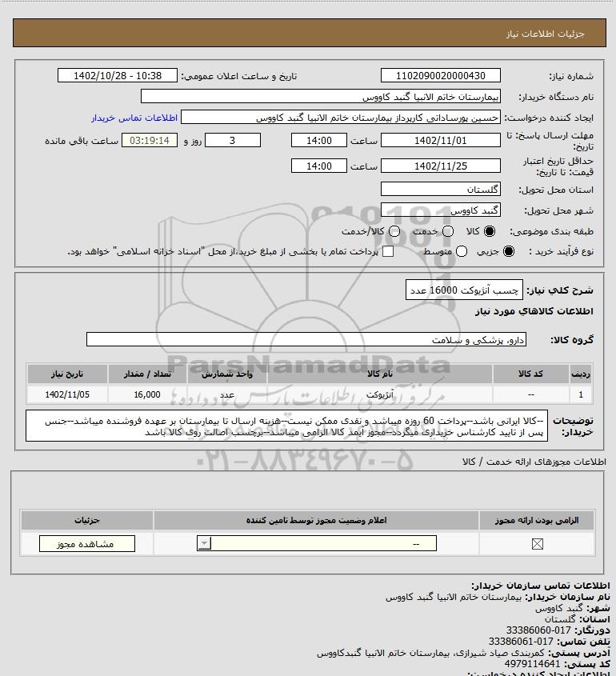Click the تاریخ نیاز column header
Image resolution: width=616 pixels, height=676 pixels.
click(x=67, y=374)
